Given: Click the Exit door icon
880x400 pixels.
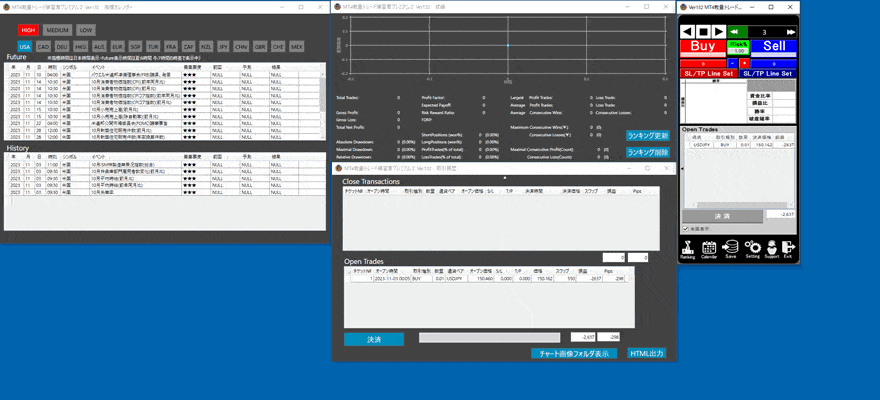Looking at the screenshot, I should tap(790, 248).
